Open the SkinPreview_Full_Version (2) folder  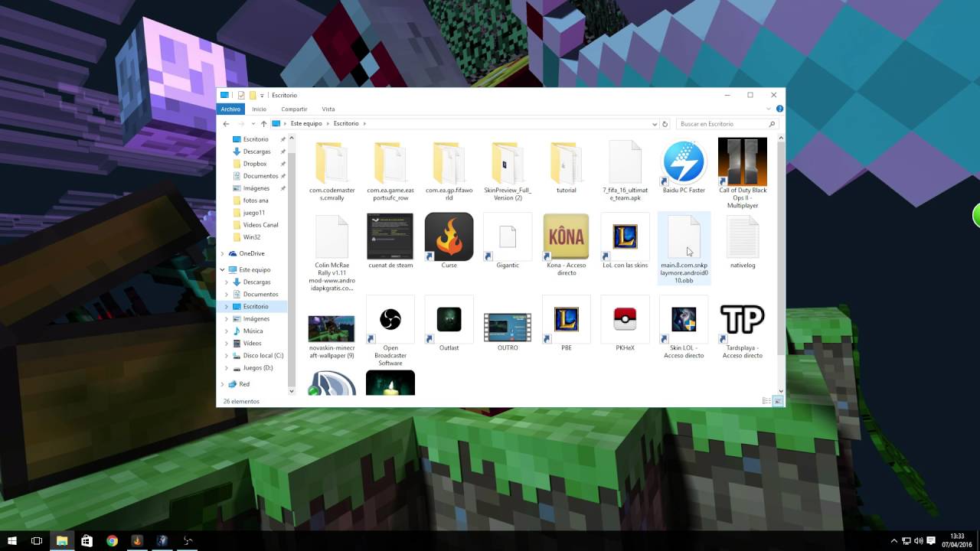click(x=508, y=170)
